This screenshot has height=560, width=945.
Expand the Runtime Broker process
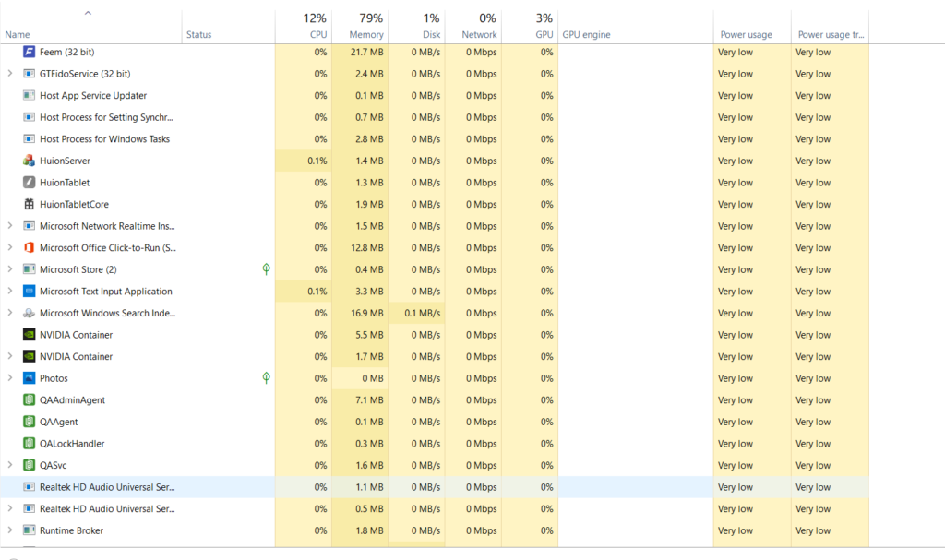[9, 530]
